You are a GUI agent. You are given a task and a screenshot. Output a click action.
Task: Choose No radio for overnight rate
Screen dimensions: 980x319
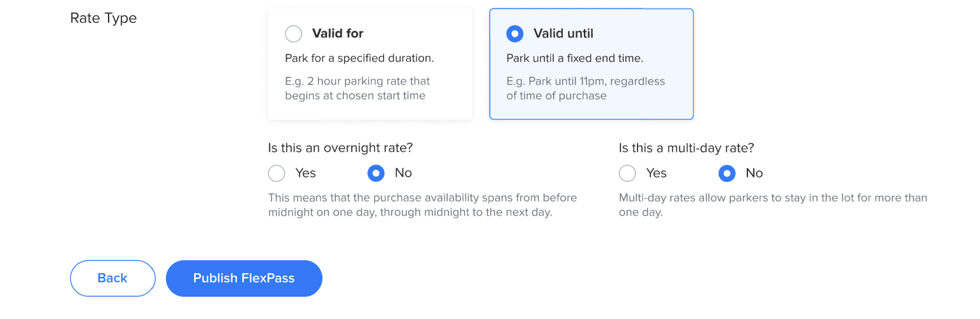376,173
